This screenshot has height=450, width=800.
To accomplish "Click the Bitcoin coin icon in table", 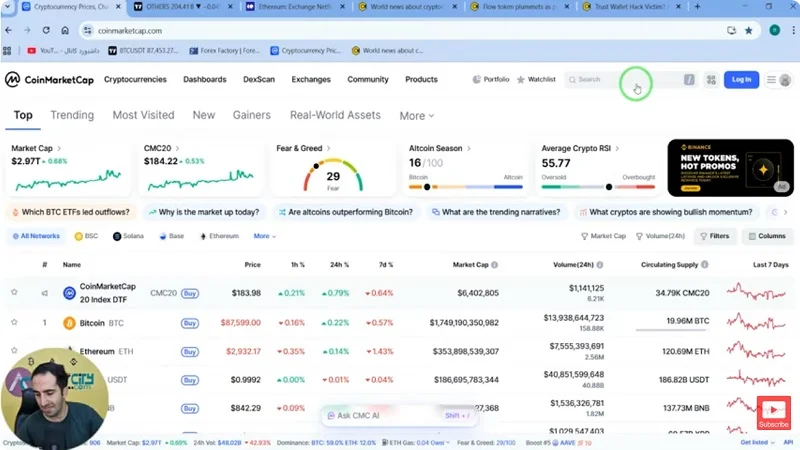I will click(x=70, y=323).
